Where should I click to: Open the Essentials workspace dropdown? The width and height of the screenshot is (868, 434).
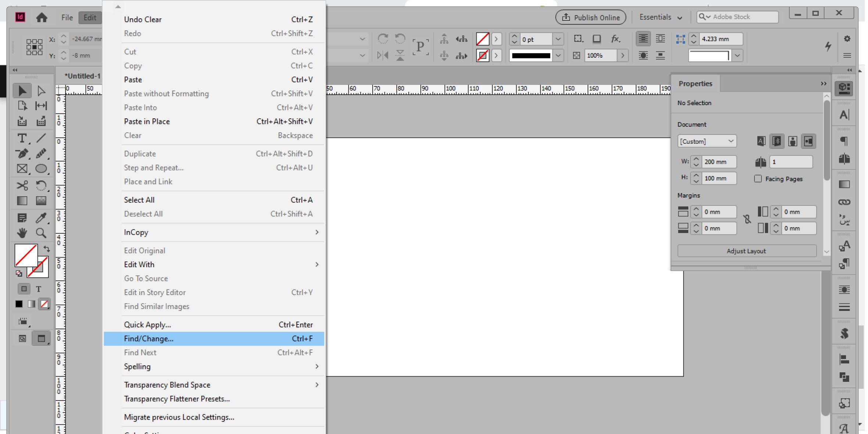tap(661, 17)
